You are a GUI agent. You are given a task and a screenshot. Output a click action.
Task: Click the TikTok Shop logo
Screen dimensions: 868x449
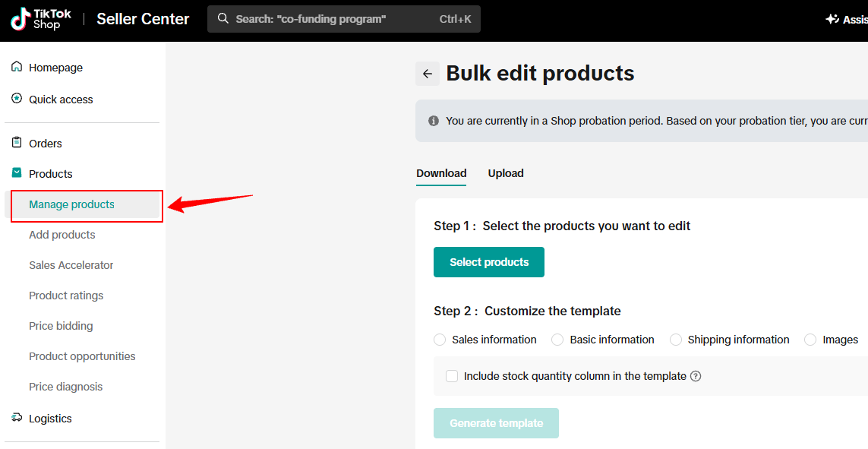click(40, 19)
